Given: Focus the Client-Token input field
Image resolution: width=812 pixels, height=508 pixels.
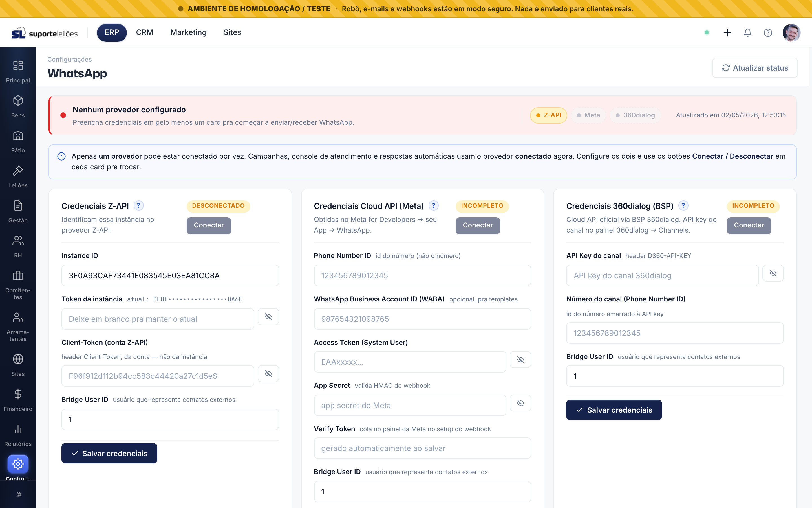Looking at the screenshot, I should 158,376.
